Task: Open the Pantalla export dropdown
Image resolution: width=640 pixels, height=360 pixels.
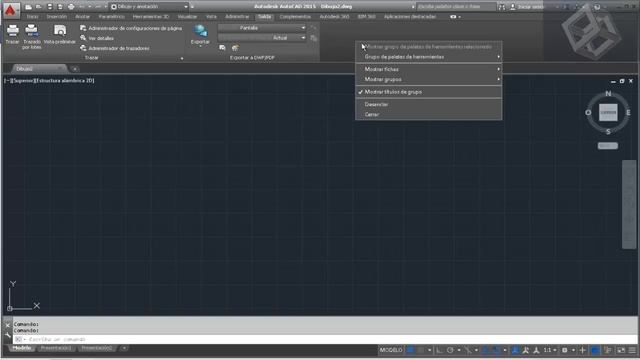Action: click(262, 28)
